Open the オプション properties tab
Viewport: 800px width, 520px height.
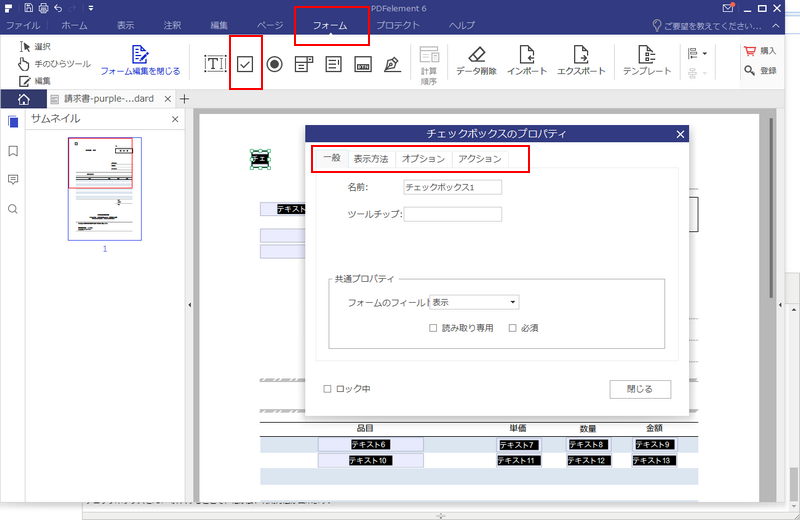click(x=423, y=159)
